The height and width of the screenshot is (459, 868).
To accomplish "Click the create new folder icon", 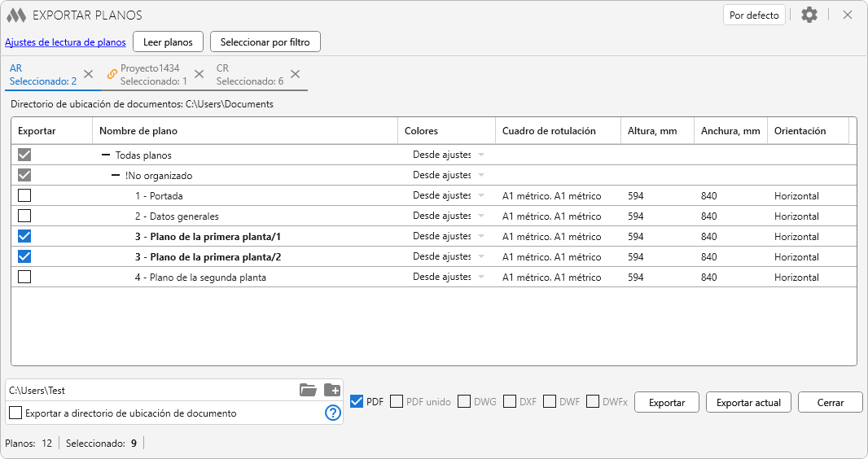I will coord(331,390).
